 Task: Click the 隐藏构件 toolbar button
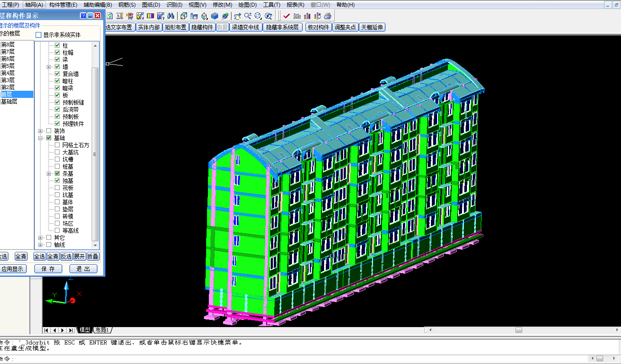click(203, 27)
